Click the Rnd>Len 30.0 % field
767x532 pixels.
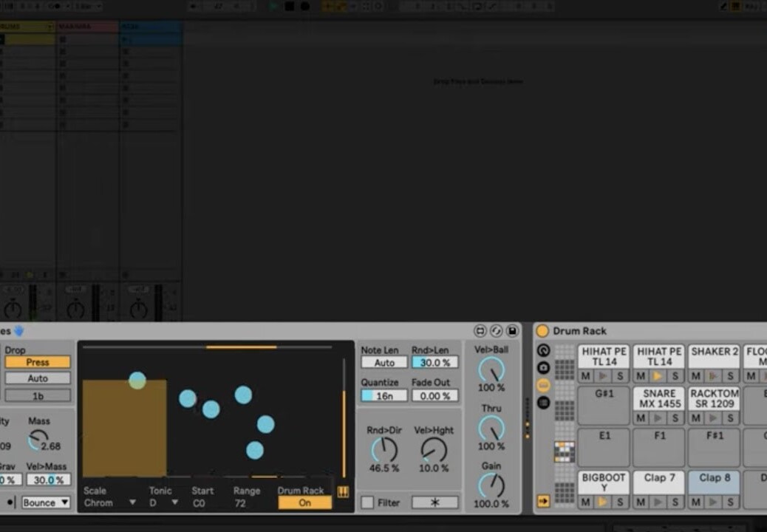(x=435, y=362)
